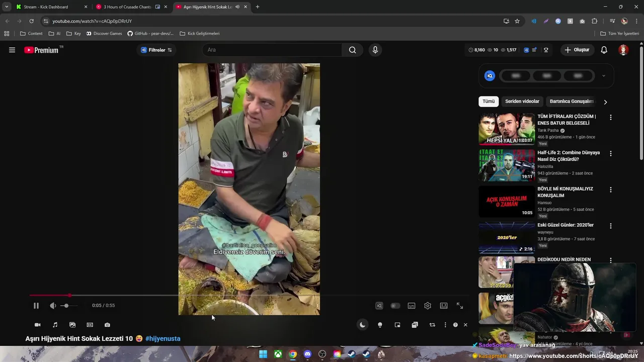Open the video settings gear
The image size is (644, 362).
click(x=428, y=306)
